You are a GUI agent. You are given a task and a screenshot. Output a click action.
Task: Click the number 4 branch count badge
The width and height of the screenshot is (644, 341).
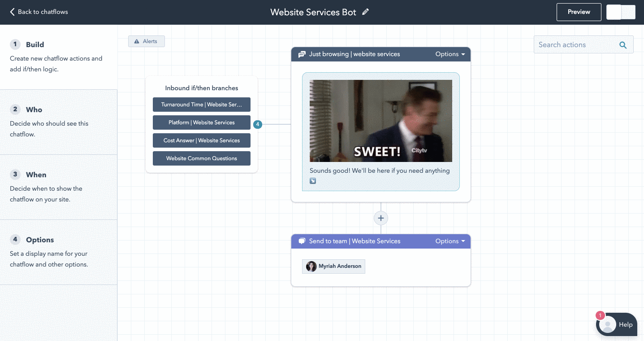click(x=257, y=124)
